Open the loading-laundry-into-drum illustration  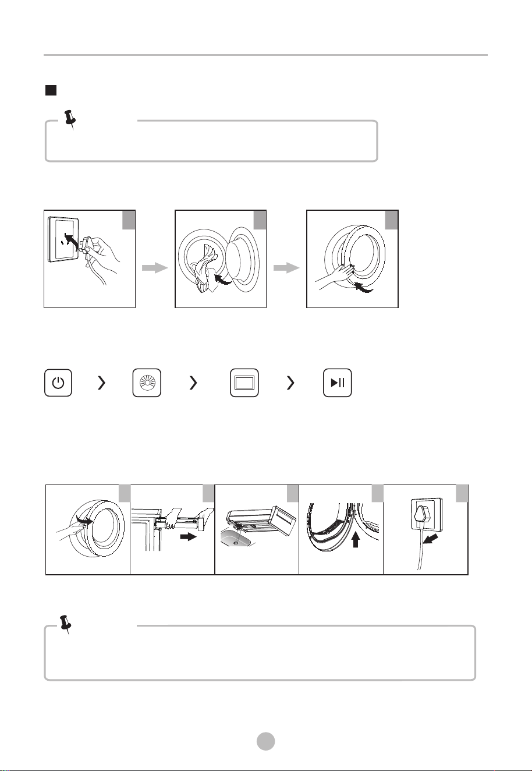[221, 259]
